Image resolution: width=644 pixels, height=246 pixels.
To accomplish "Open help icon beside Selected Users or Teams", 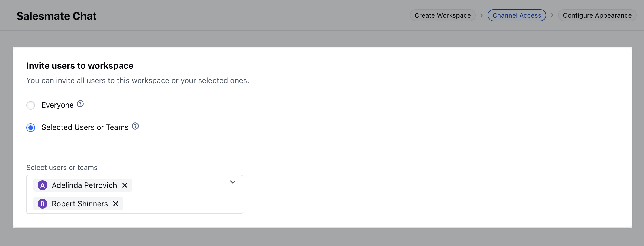I will 135,126.
